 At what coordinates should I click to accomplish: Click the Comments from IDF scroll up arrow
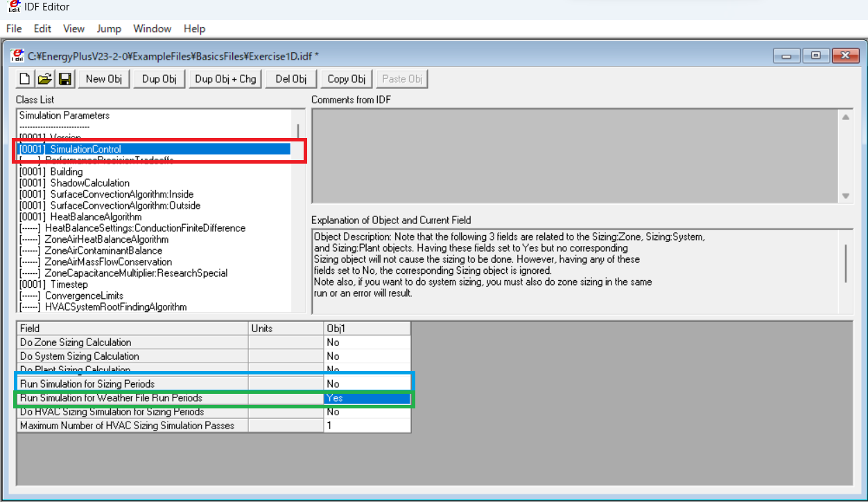pos(847,116)
